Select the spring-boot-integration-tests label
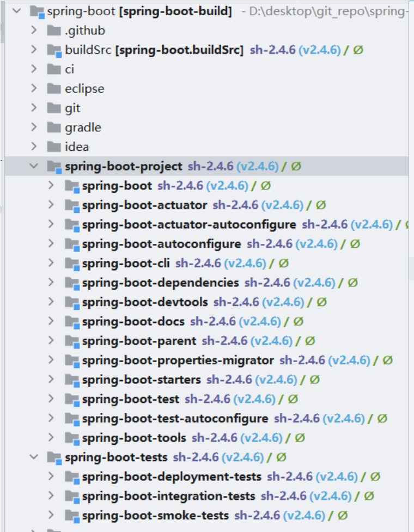 (169, 496)
